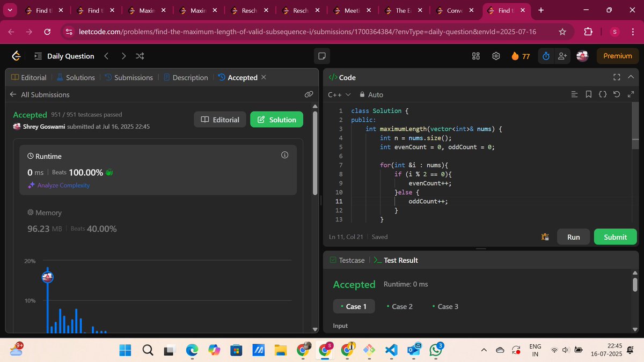Click the Premium button
Screen dimensions: 644x362
click(x=618, y=56)
